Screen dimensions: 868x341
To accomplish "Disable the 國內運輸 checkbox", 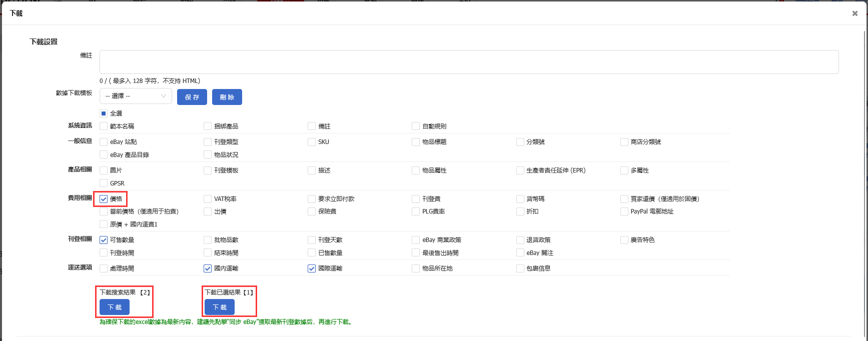I will pyautogui.click(x=208, y=268).
